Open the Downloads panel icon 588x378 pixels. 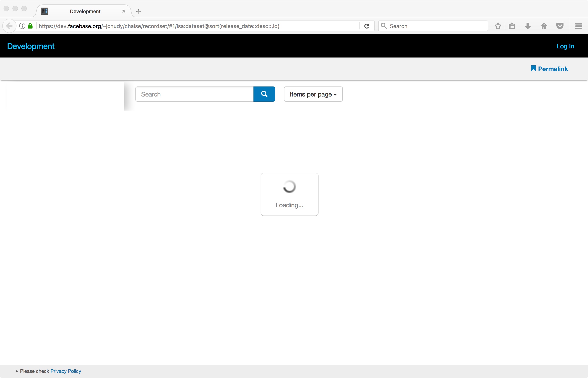coord(528,26)
